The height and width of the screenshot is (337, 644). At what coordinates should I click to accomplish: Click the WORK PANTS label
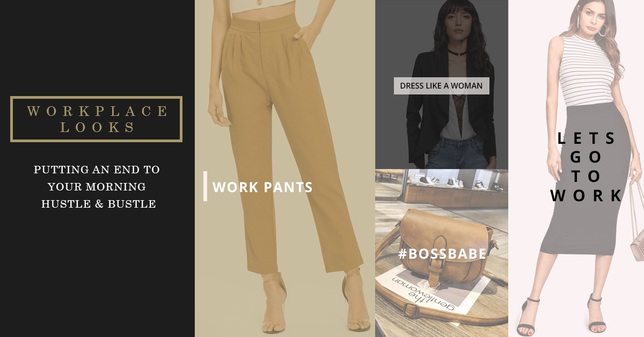[263, 187]
